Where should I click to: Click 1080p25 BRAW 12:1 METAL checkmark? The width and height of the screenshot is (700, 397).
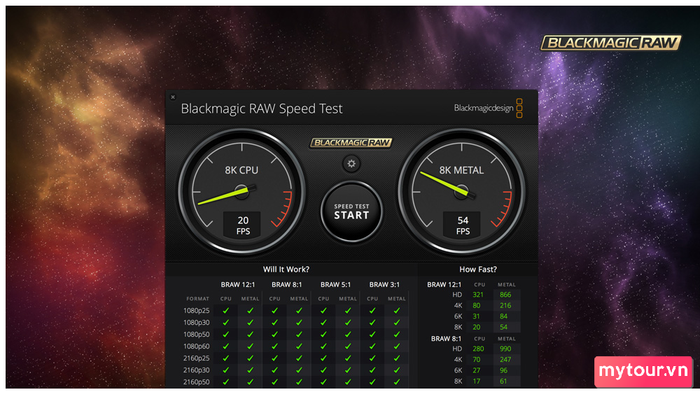(250, 310)
